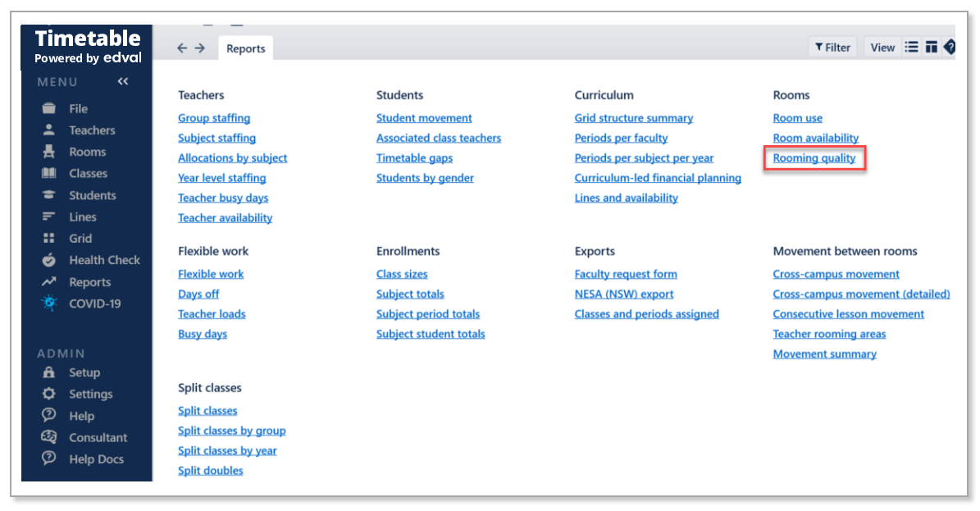This screenshot has width=980, height=511.
Task: Go forward with the right arrow
Action: (200, 48)
